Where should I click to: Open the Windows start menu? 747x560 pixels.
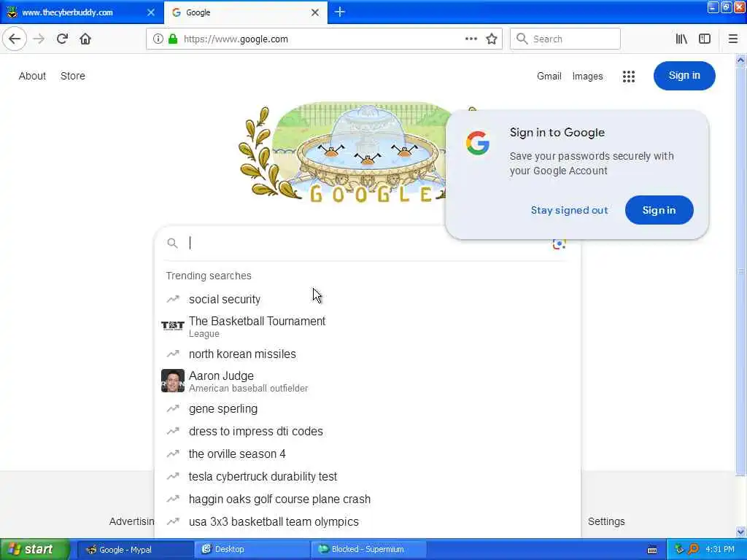coord(34,549)
